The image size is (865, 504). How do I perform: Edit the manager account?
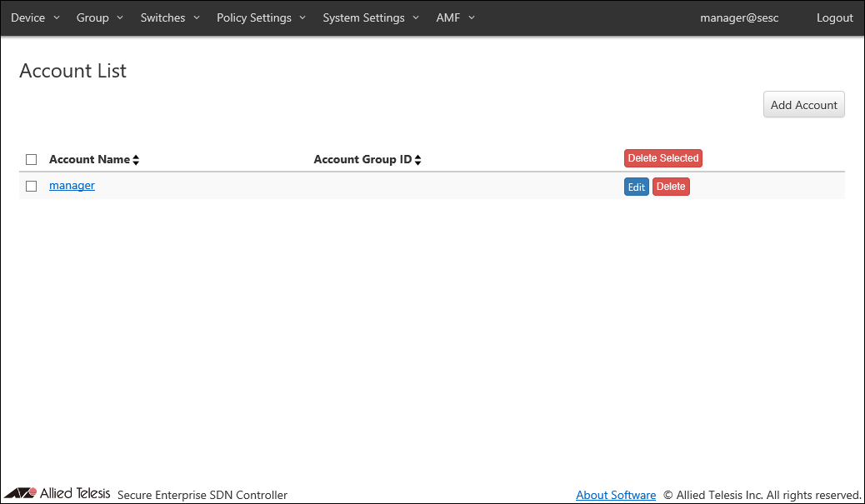pyautogui.click(x=636, y=187)
